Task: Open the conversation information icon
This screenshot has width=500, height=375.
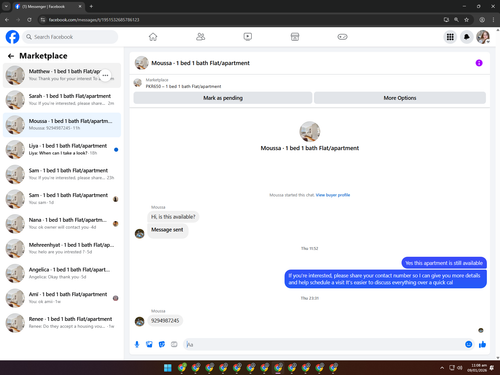Action: pyautogui.click(x=479, y=63)
